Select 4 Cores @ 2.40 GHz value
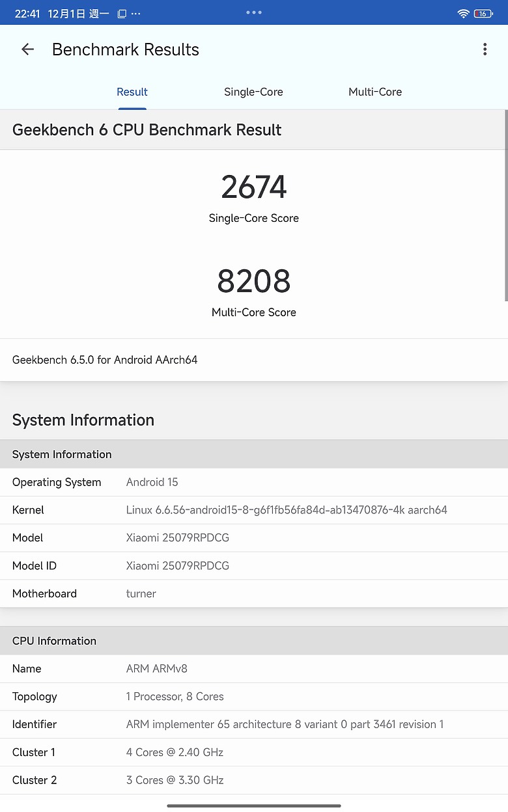Image resolution: width=508 pixels, height=812 pixels. pos(175,752)
